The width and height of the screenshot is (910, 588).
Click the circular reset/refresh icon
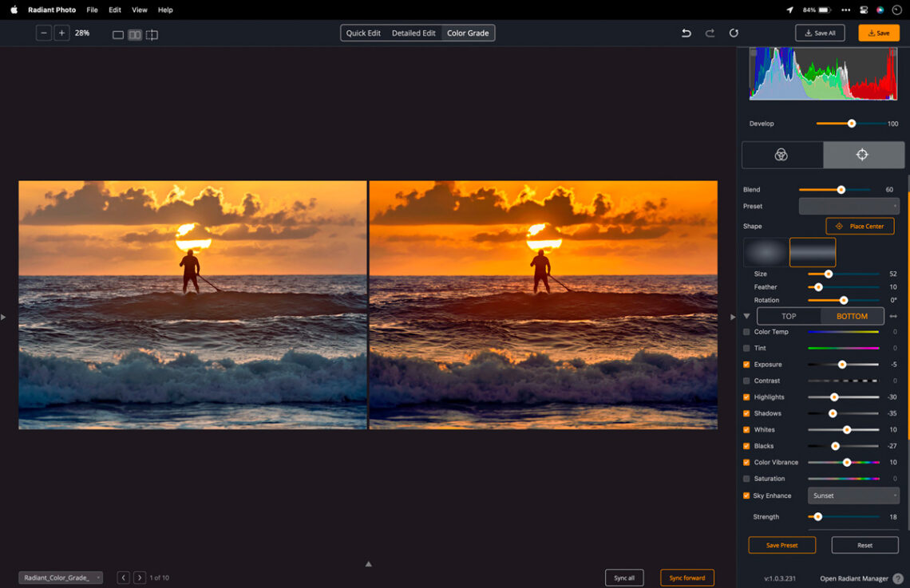click(x=734, y=34)
